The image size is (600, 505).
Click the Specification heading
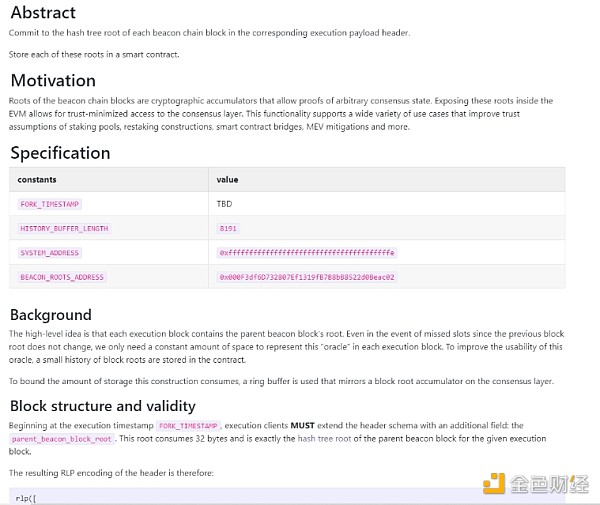tap(60, 153)
